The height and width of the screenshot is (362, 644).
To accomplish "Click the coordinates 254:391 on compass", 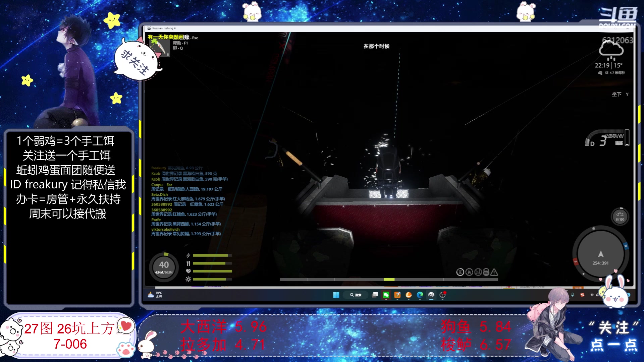I will click(x=600, y=263).
